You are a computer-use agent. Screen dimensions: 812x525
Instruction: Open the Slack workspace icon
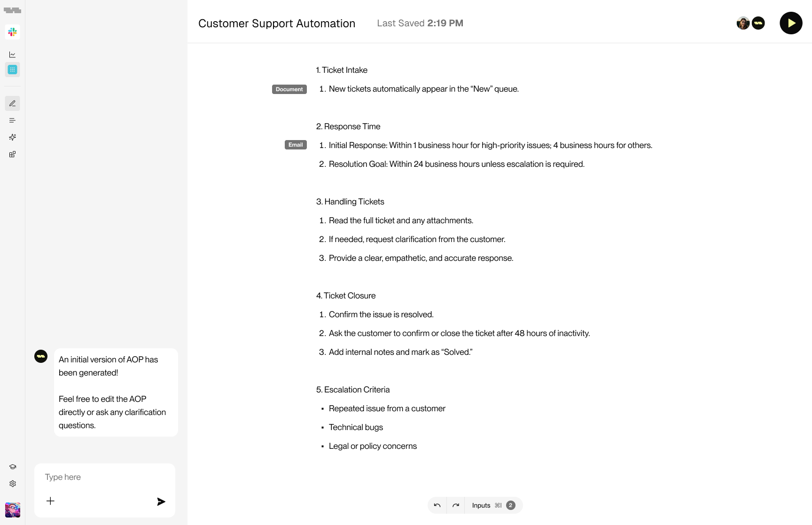pyautogui.click(x=13, y=32)
